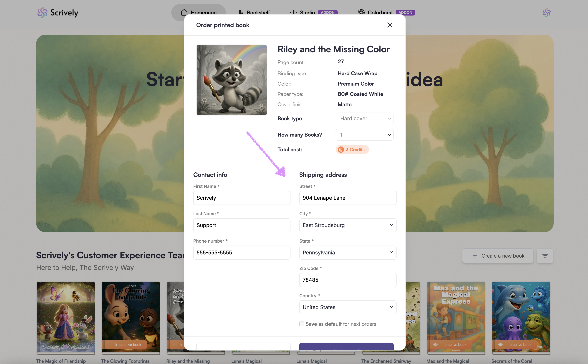Check Save as default for next orders

point(302,324)
